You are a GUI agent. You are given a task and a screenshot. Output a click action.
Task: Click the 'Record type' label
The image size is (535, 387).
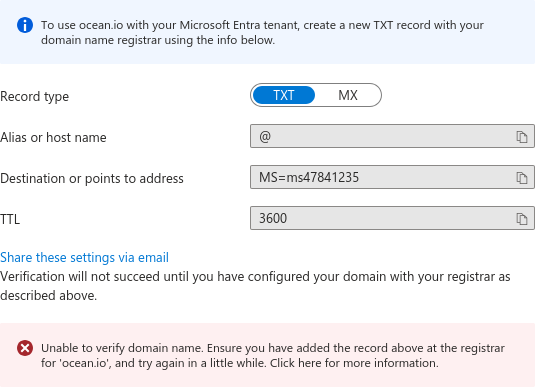click(34, 97)
